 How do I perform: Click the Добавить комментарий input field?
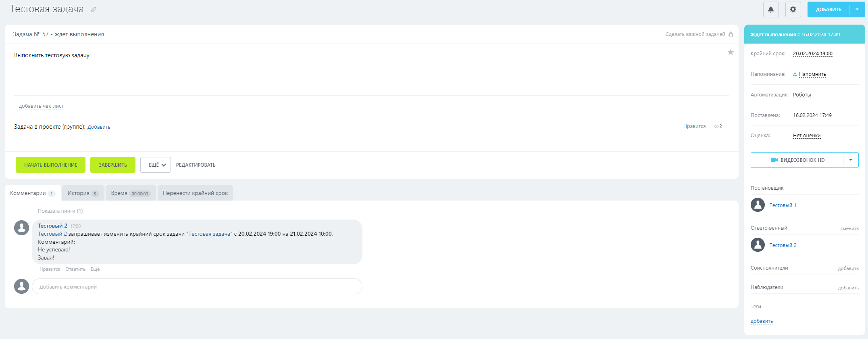pyautogui.click(x=197, y=287)
